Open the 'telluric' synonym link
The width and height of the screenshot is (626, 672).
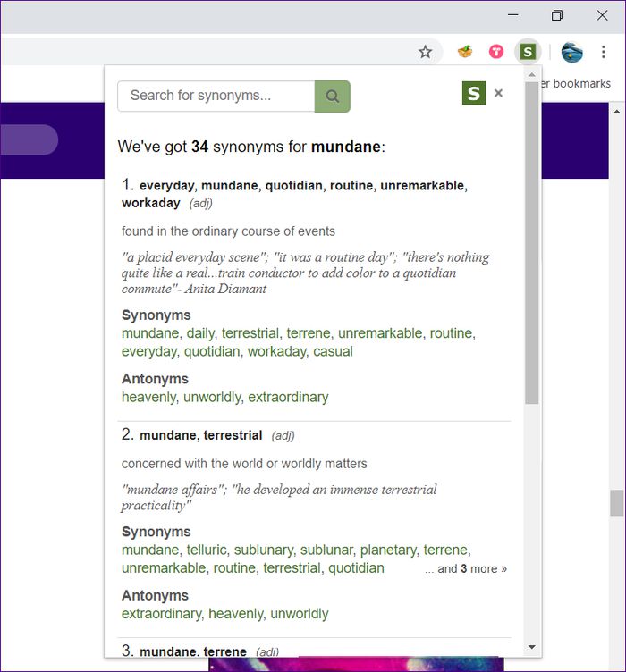click(207, 550)
